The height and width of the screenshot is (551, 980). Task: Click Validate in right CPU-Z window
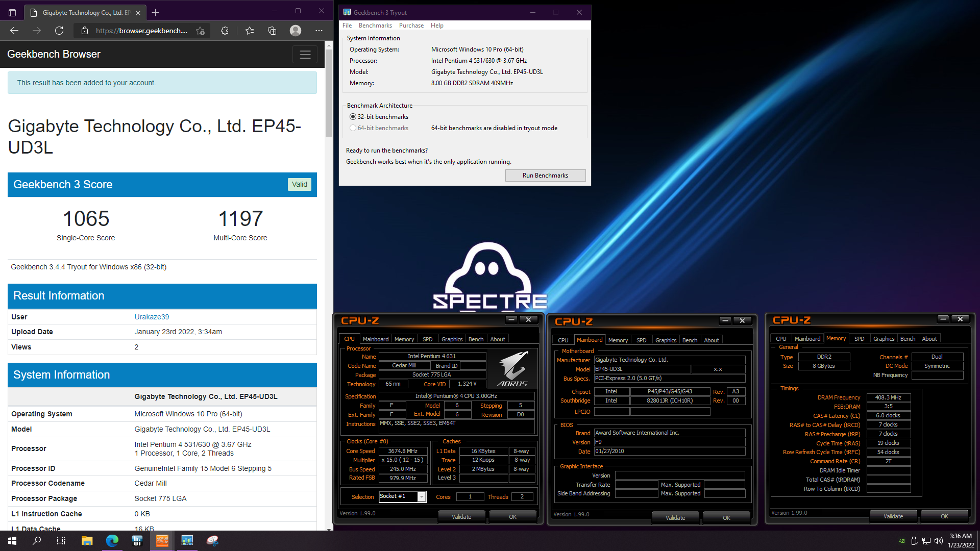(893, 516)
